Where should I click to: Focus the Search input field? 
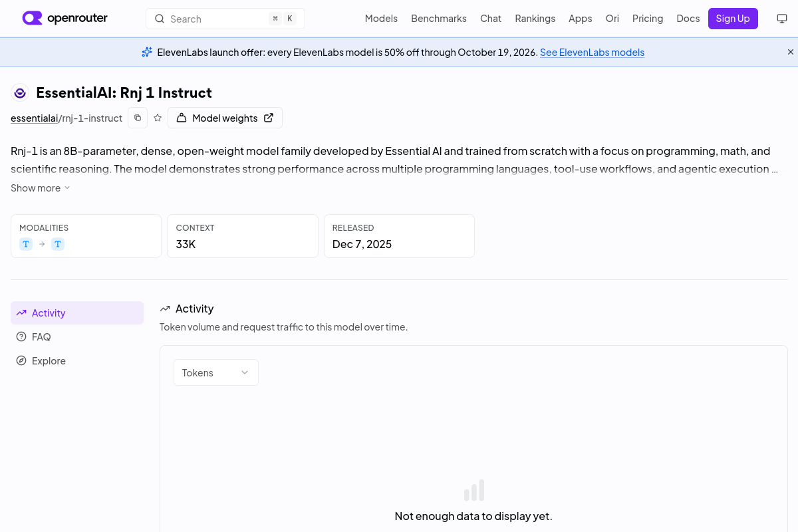click(225, 19)
